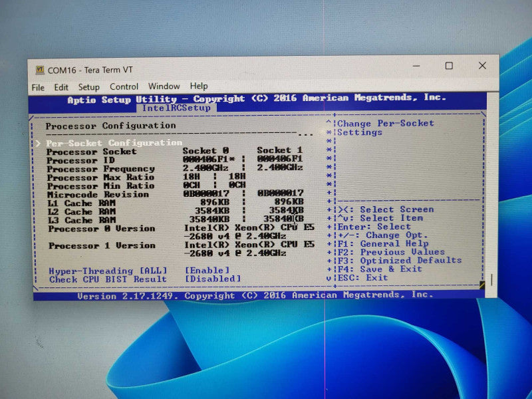The image size is (532, 399).
Task: Open the Help menu
Action: (x=199, y=86)
